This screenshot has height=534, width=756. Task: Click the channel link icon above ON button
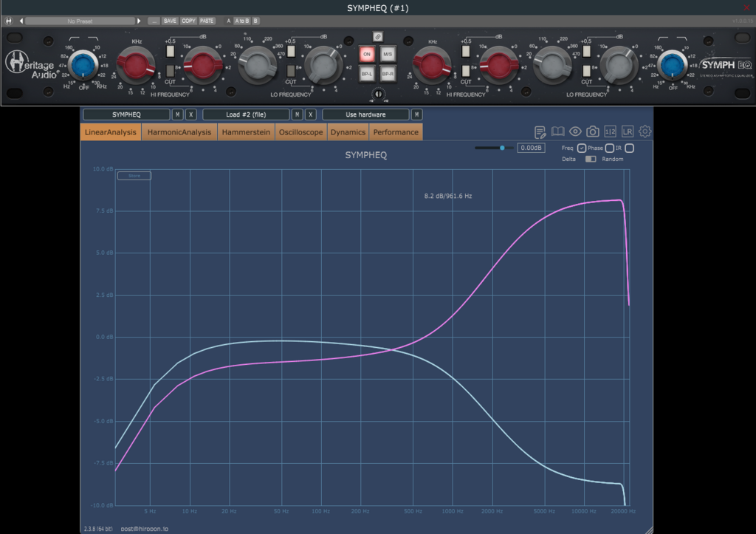pyautogui.click(x=378, y=37)
